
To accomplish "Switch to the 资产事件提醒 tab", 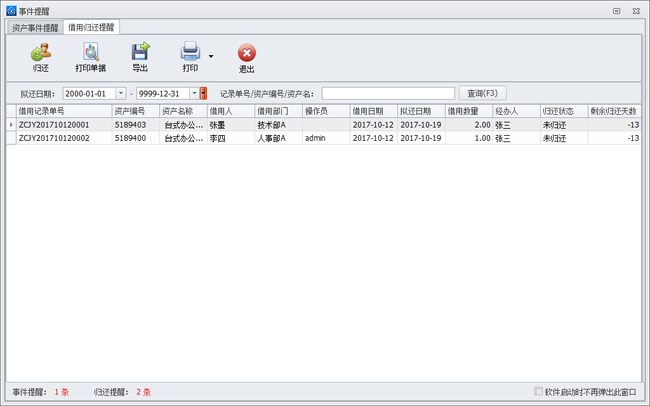I will (x=35, y=28).
